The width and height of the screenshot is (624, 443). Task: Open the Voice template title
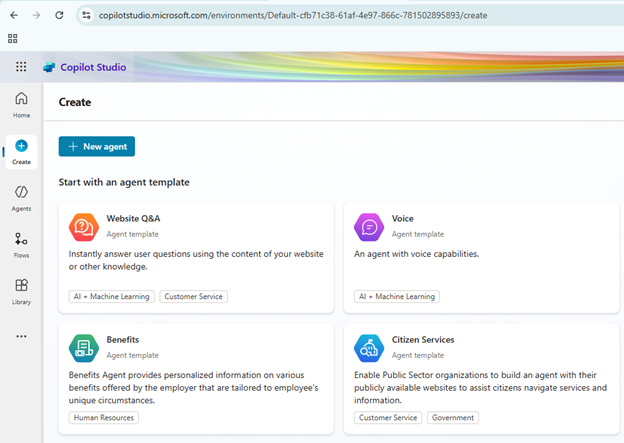[402, 219]
